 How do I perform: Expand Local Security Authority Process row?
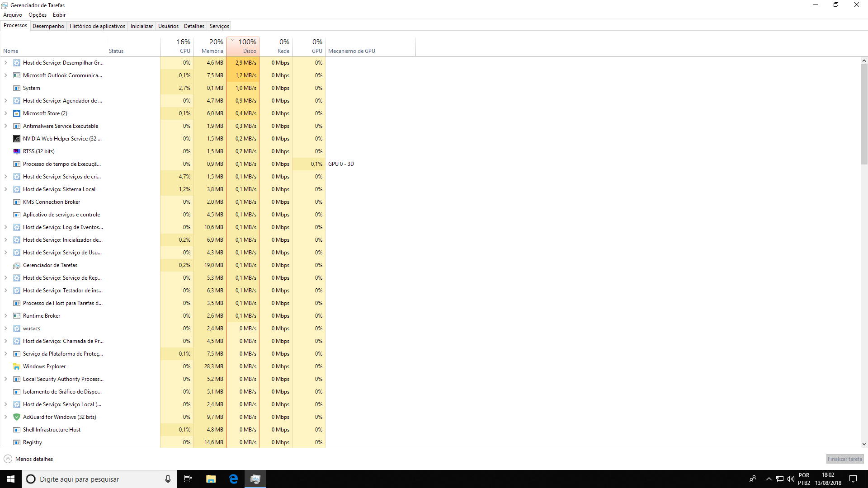pyautogui.click(x=5, y=379)
